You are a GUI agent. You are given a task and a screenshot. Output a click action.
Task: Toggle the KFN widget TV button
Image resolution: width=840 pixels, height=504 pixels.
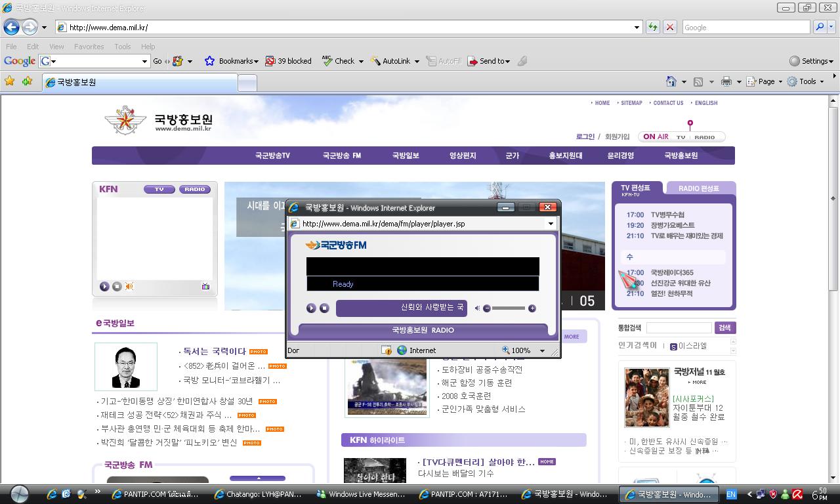(159, 189)
